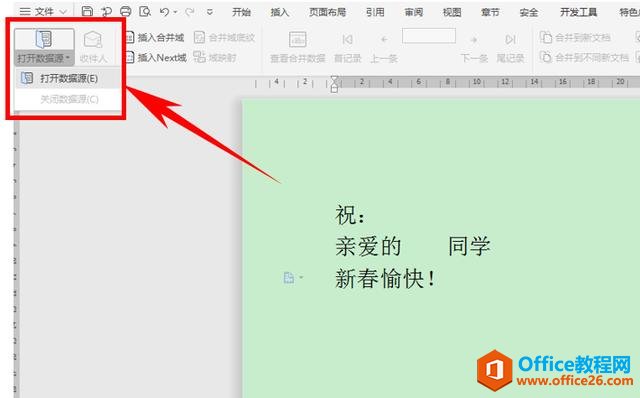Go to 下一条 next record

tap(474, 47)
